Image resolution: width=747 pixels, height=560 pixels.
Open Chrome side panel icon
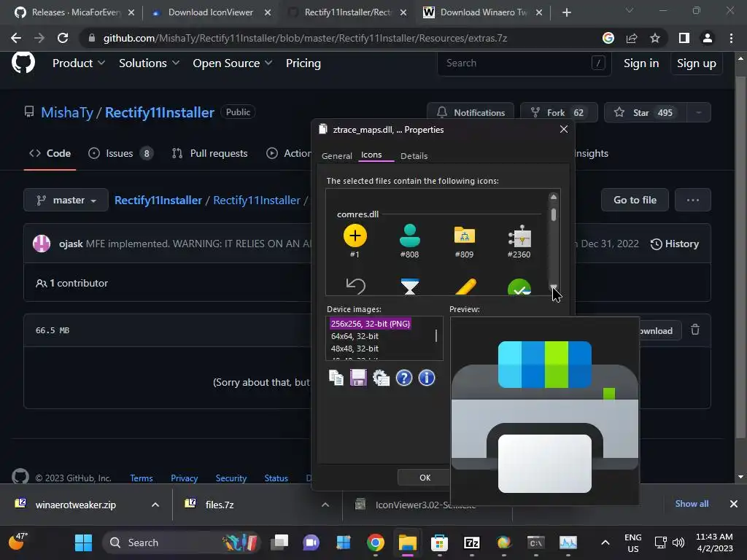pos(684,38)
